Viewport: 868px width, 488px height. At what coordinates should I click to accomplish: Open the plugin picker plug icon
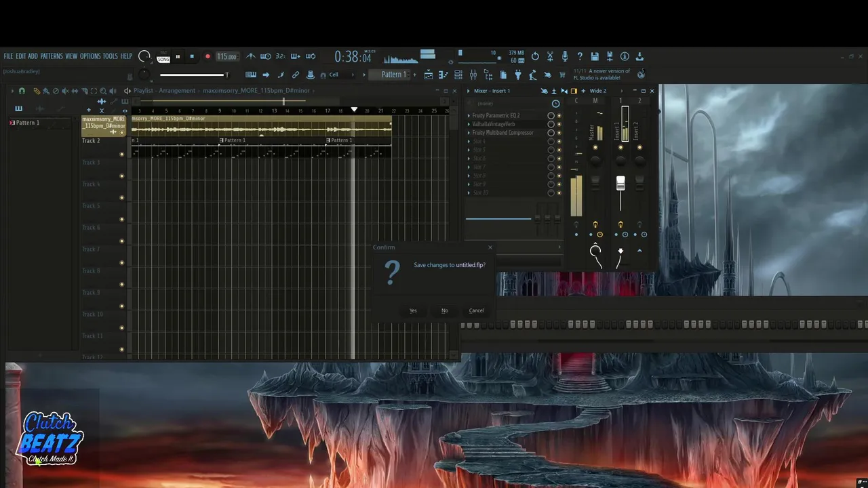pos(518,75)
